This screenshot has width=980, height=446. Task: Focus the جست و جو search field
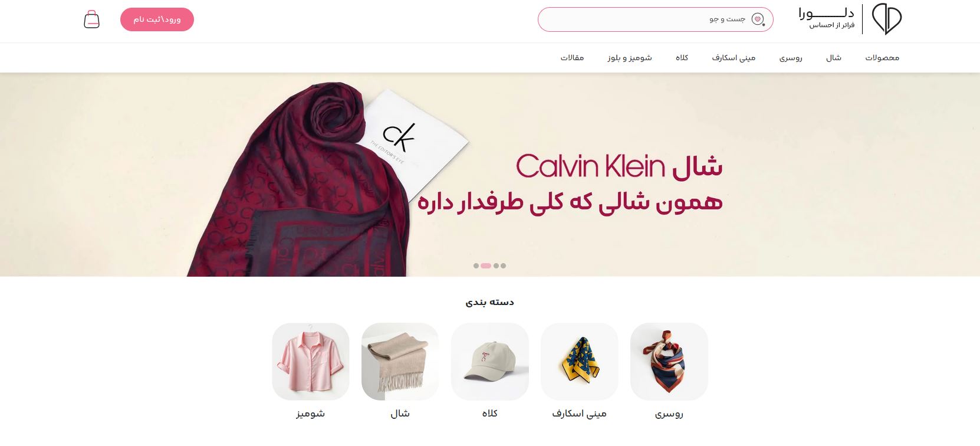(655, 19)
